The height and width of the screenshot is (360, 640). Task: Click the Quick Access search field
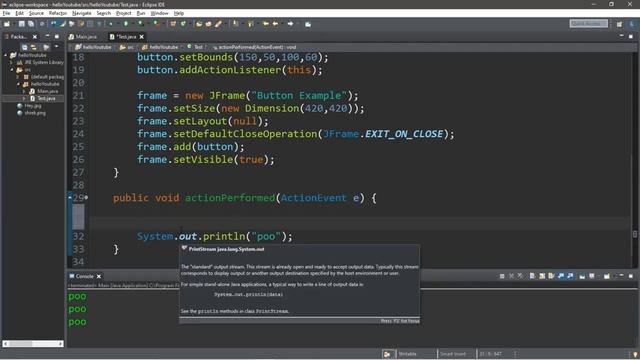point(589,24)
